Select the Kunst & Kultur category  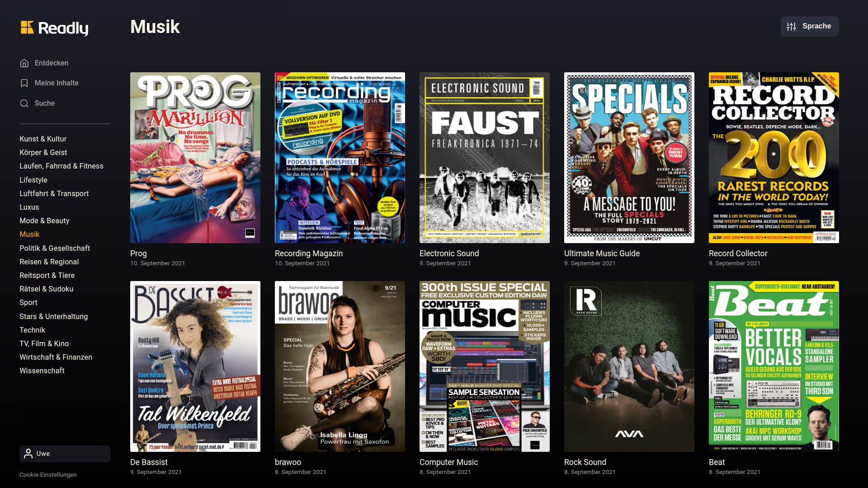click(x=43, y=139)
